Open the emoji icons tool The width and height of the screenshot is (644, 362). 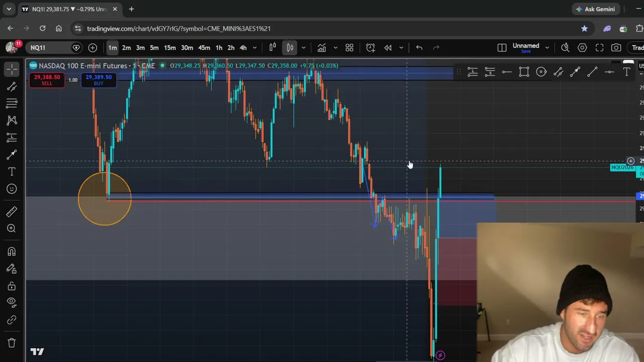12,189
